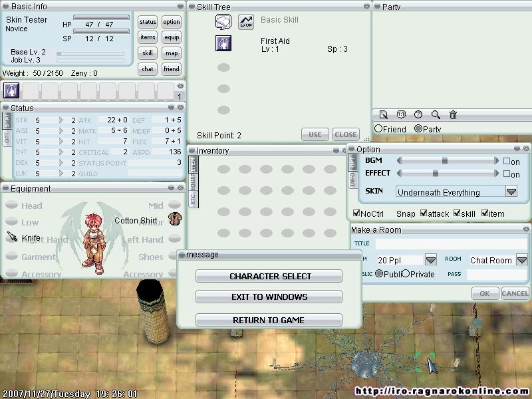The image size is (532, 399).
Task: Click the BGM volume decrease arrow
Action: click(400, 160)
